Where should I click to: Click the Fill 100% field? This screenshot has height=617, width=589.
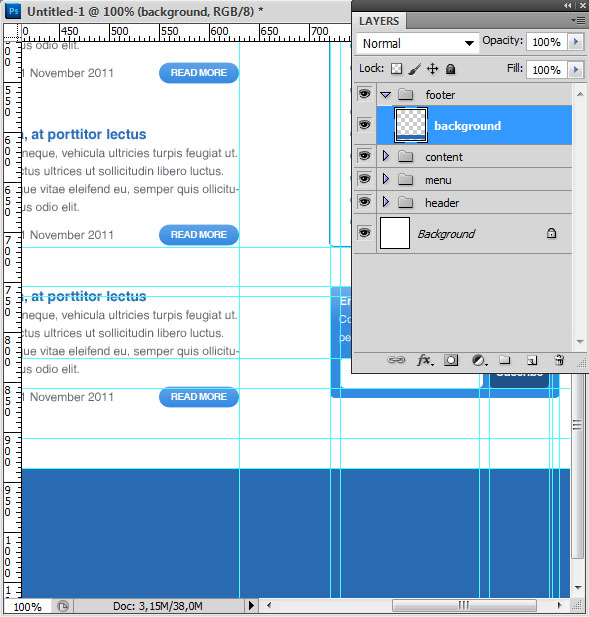pos(546,70)
